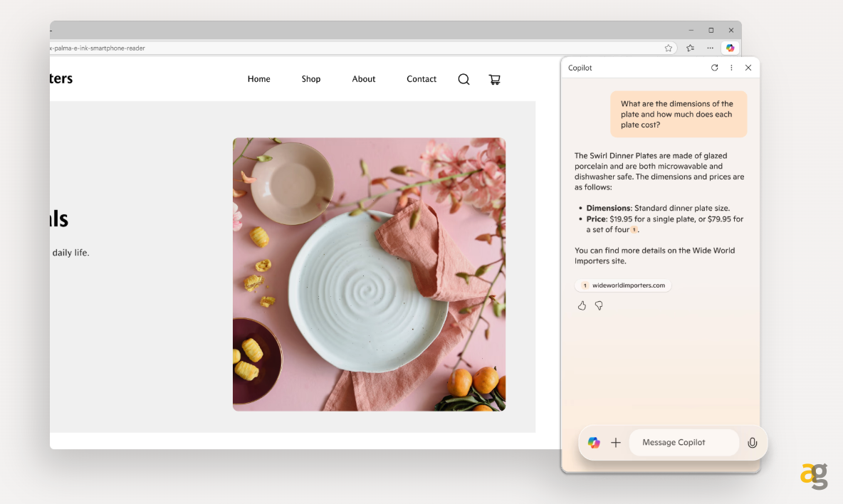Refresh the Copilot pane
Image resolution: width=843 pixels, height=504 pixels.
click(x=715, y=68)
